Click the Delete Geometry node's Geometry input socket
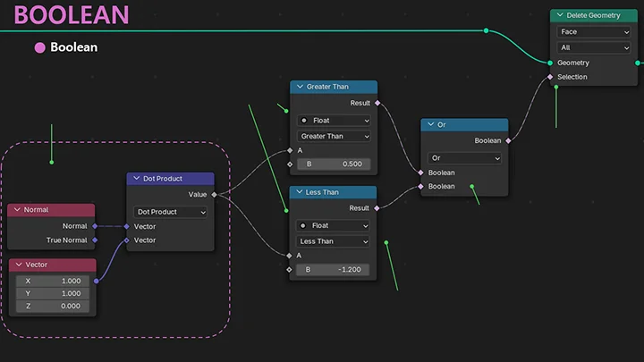Viewport: 644px width, 362px height. [551, 63]
